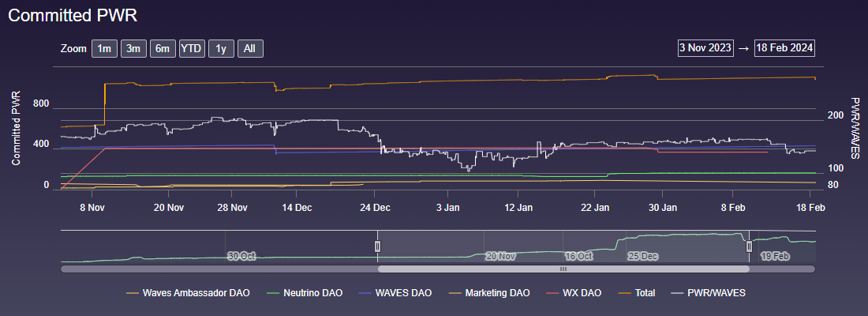868x316 pixels.
Task: Click the '200' right axis value
Action: coord(835,115)
